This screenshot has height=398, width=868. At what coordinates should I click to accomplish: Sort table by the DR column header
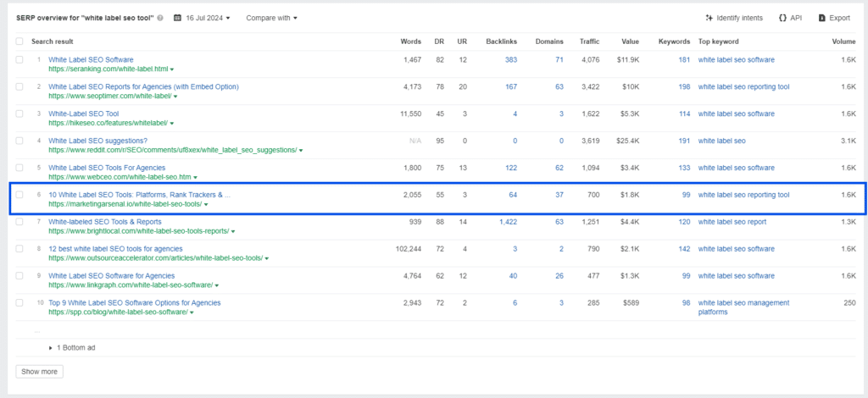(440, 41)
